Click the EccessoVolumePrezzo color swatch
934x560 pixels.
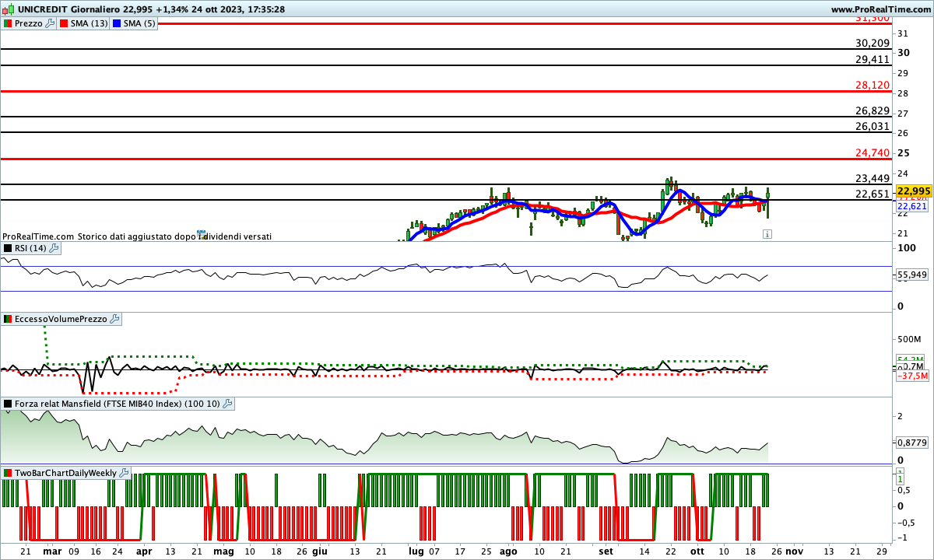point(8,319)
